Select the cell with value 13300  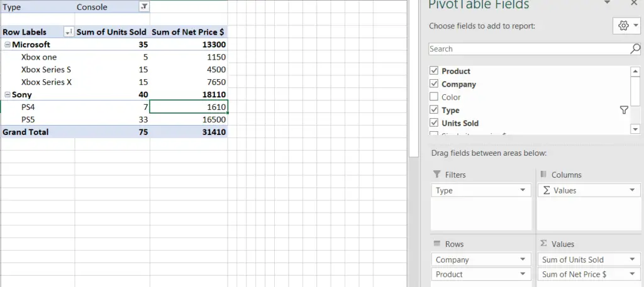tap(189, 45)
